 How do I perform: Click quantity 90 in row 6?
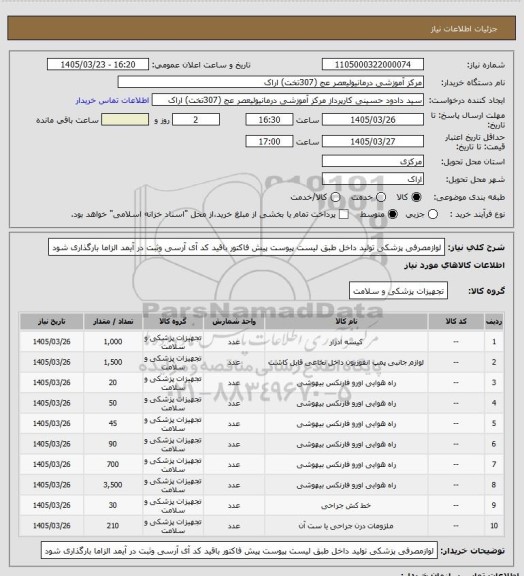tap(113, 444)
